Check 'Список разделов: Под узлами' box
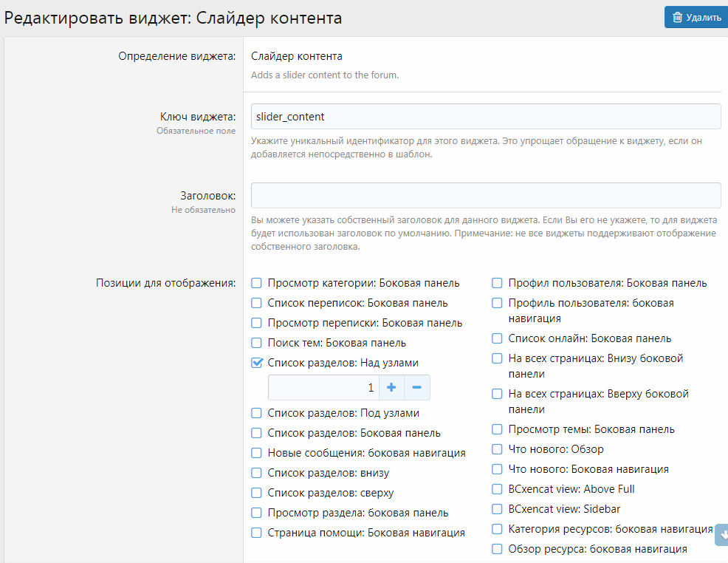Image resolution: width=728 pixels, height=563 pixels. coord(257,413)
